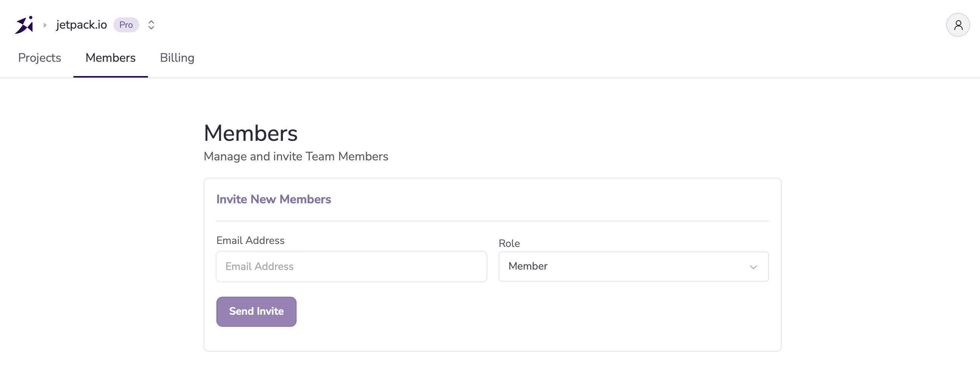
Task: Click the workspace switcher up-down chevron icon
Action: [151, 24]
